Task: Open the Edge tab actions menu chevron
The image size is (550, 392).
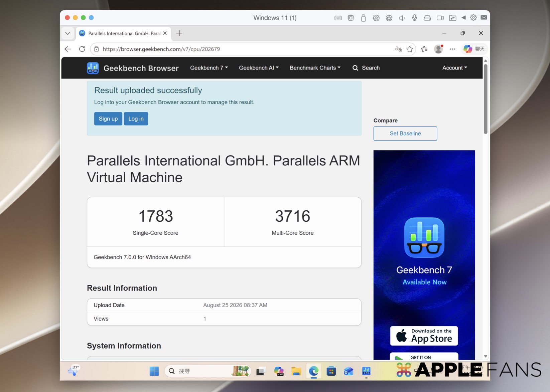Action: (x=68, y=33)
